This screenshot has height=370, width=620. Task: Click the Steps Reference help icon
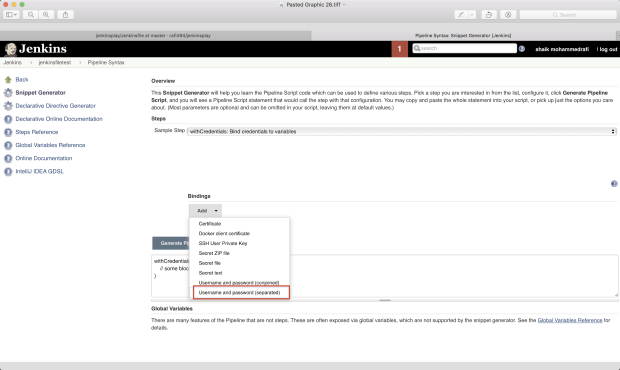[8, 132]
